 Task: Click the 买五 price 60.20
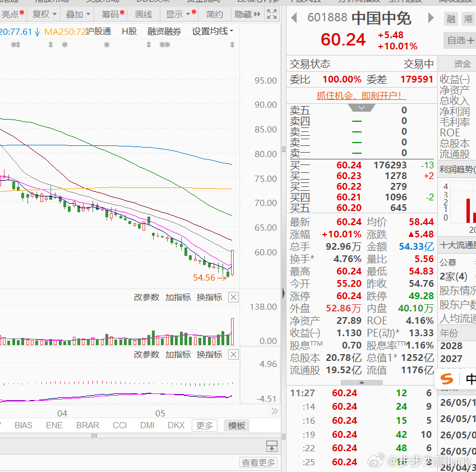[x=349, y=208]
